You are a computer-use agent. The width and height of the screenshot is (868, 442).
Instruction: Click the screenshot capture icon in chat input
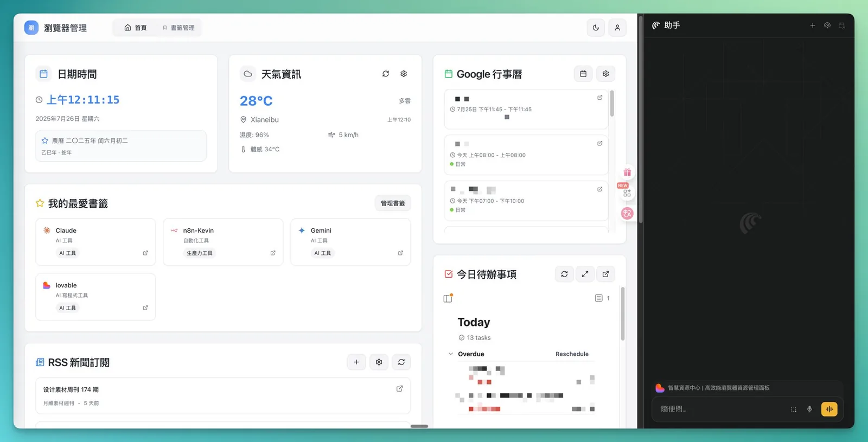pyautogui.click(x=794, y=409)
